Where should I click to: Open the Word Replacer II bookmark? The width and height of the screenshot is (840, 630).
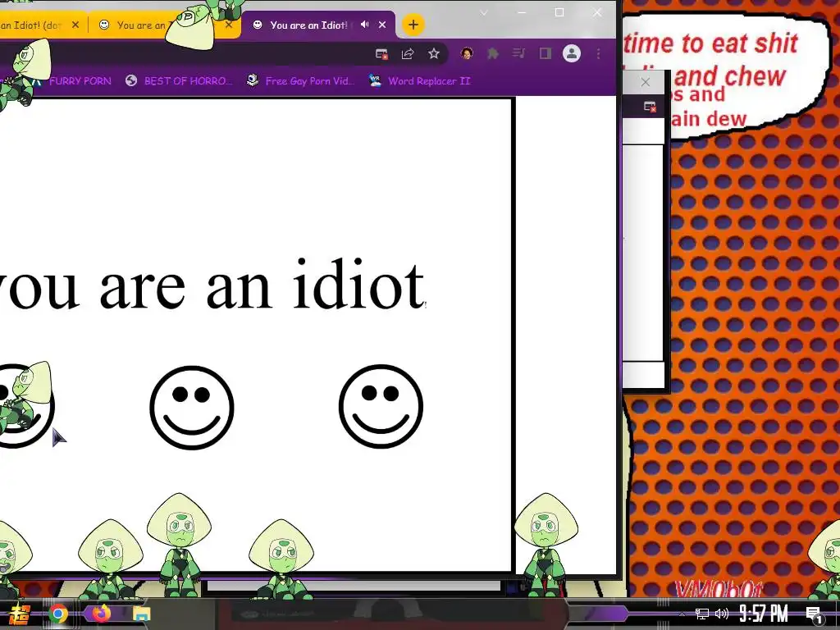coord(419,81)
